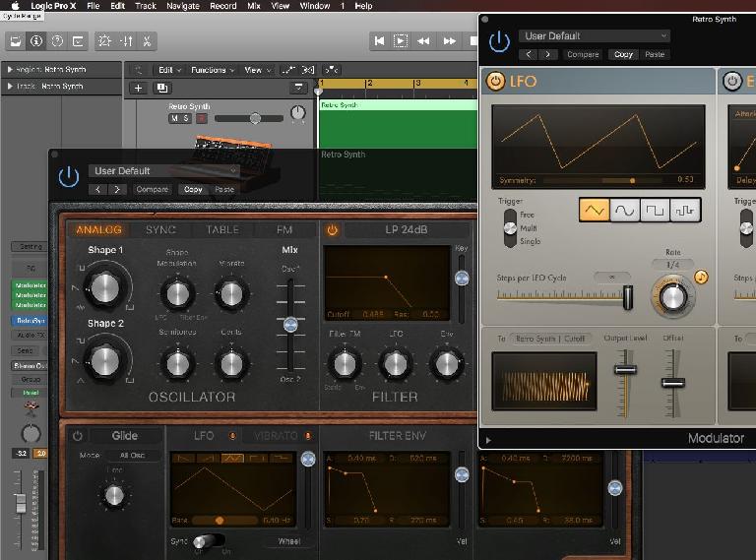Expand the Region: Retro Synth disclosure triangle
This screenshot has height=560, width=756.
pyautogui.click(x=10, y=70)
